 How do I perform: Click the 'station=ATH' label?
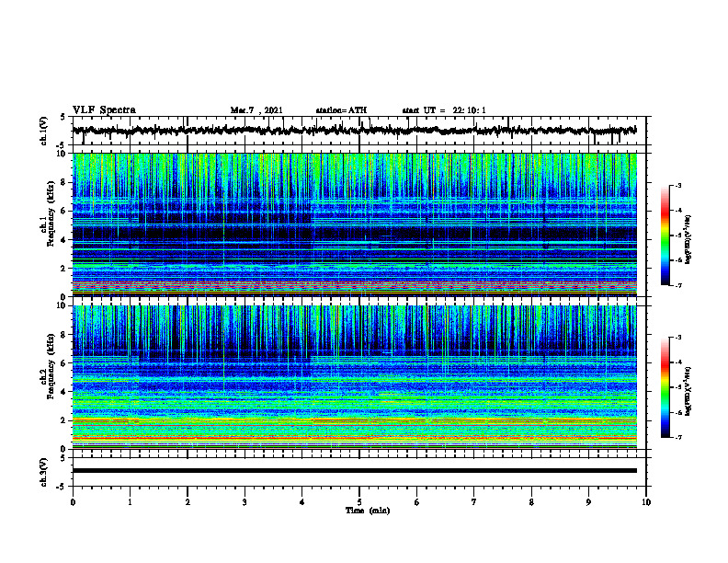[x=341, y=110]
